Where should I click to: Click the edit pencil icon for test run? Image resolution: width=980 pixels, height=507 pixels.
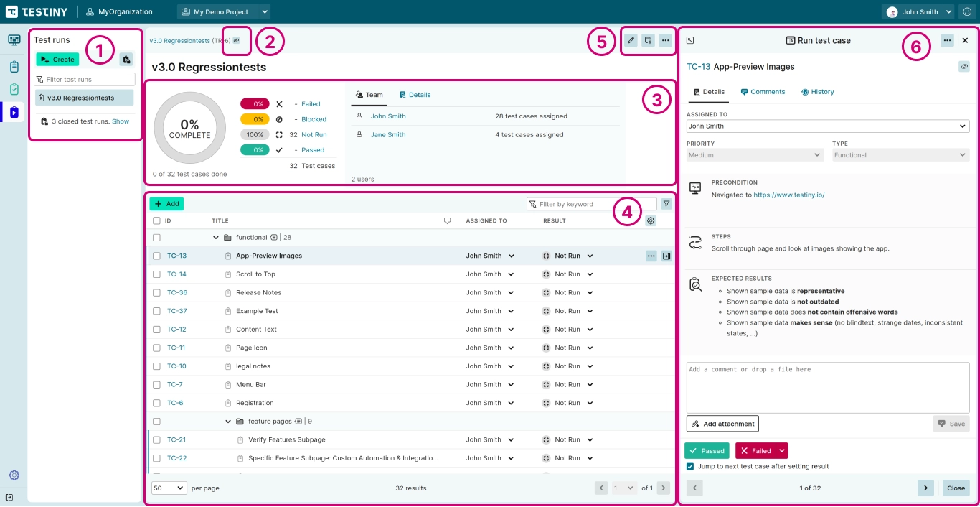631,40
